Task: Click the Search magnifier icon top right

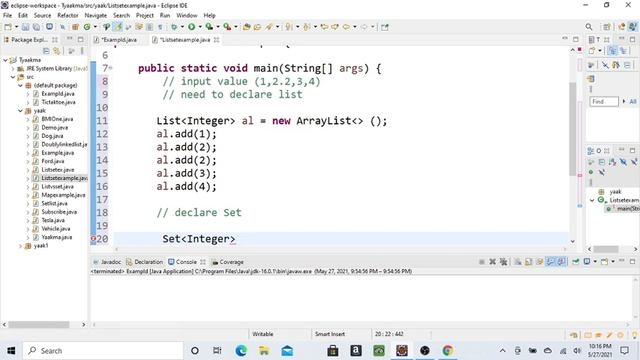Action: [589, 27]
